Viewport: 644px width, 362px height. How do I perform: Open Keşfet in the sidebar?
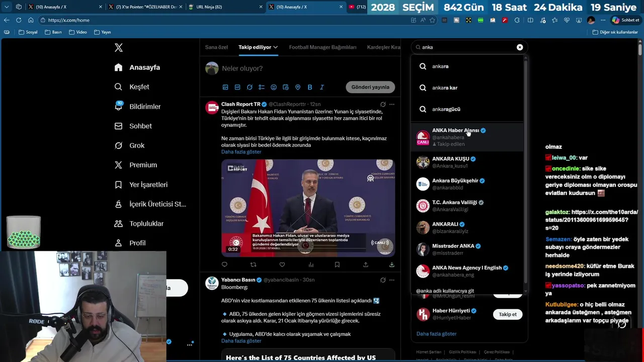132,87
